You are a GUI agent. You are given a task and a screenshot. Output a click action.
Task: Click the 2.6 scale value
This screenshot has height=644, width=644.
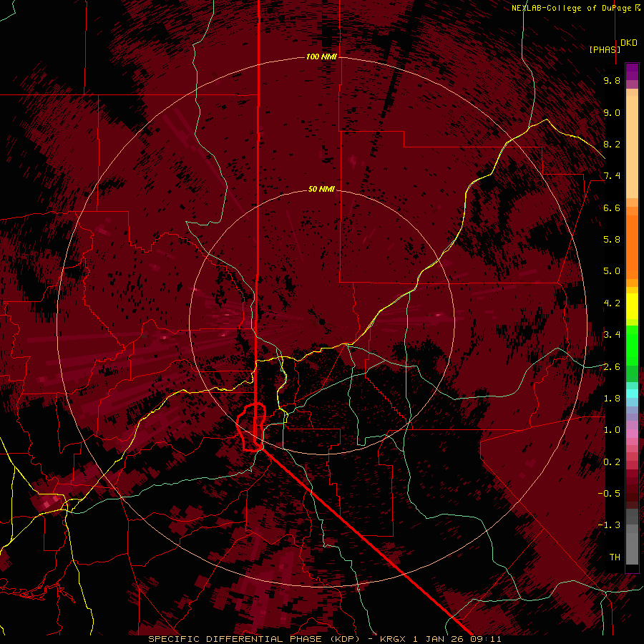[612, 367]
